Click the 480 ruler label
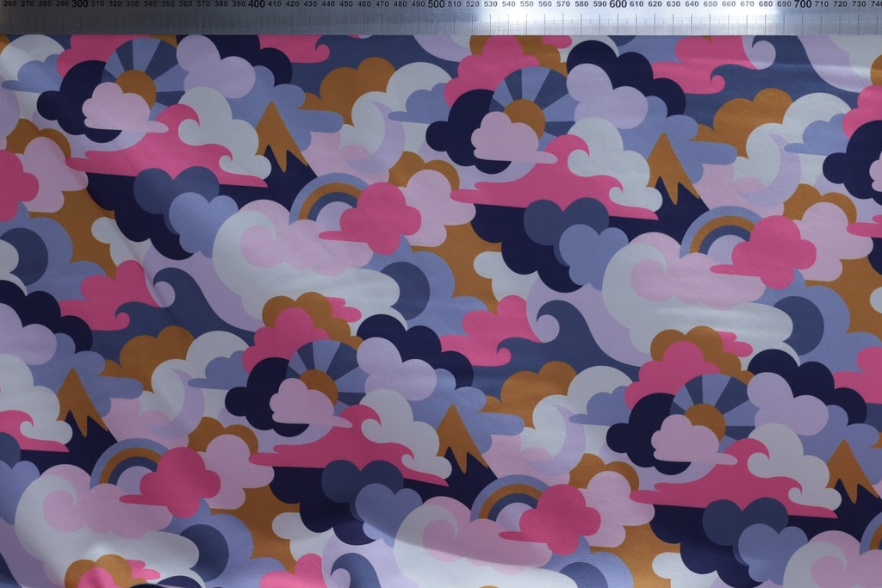The width and height of the screenshot is (882, 588). click(x=401, y=4)
